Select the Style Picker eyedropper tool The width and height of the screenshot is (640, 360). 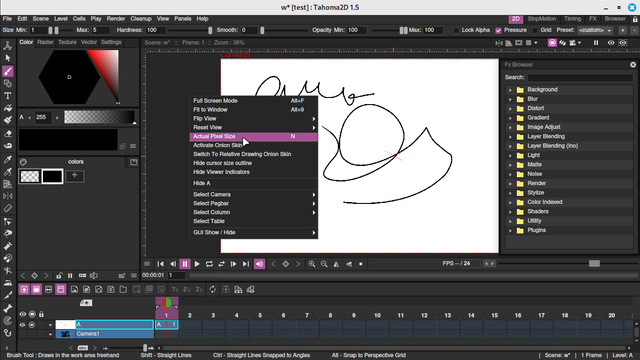[x=7, y=159]
